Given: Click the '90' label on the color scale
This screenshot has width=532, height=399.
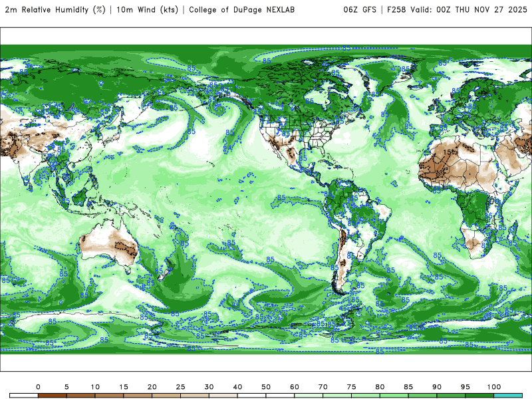Looking at the screenshot, I should (437, 387).
